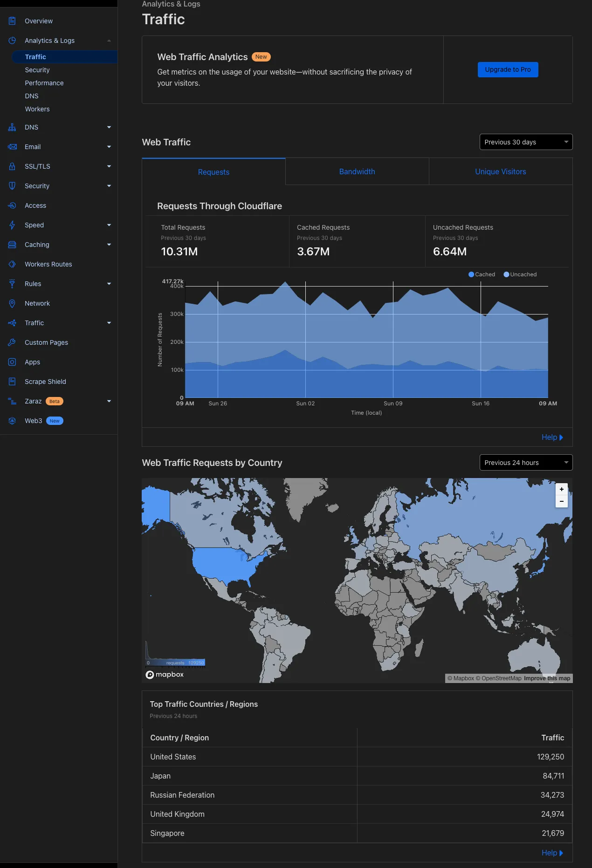Click the Custom Pages wrench icon
Image resolution: width=592 pixels, height=868 pixels.
tap(12, 342)
